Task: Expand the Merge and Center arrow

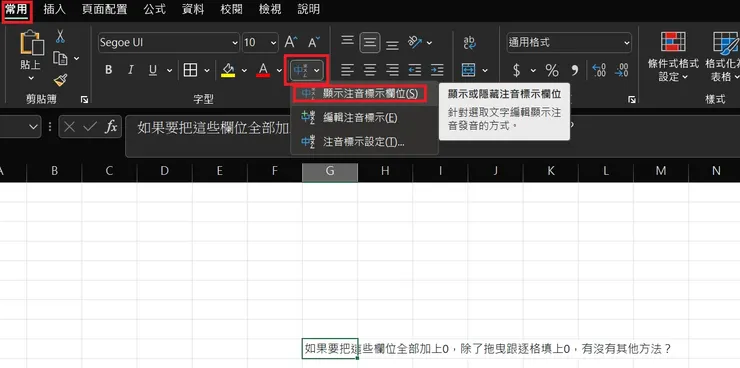Action: 485,71
